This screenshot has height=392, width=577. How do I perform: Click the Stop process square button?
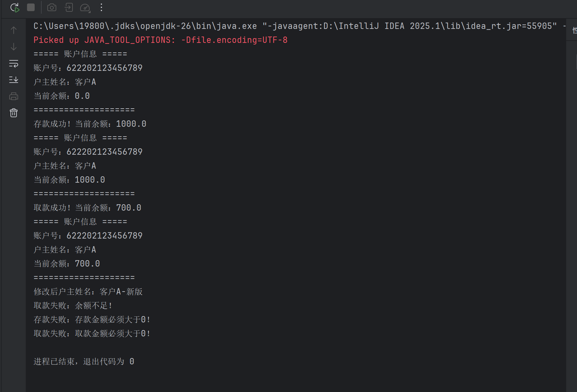point(31,8)
